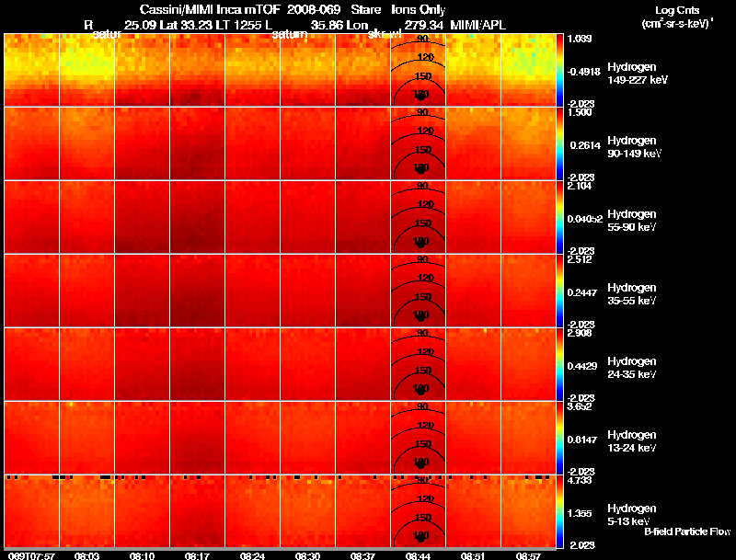Select the 'Hydrogen 35-55 keV' row label
Screen dimensions: 736x560
[x=632, y=294]
